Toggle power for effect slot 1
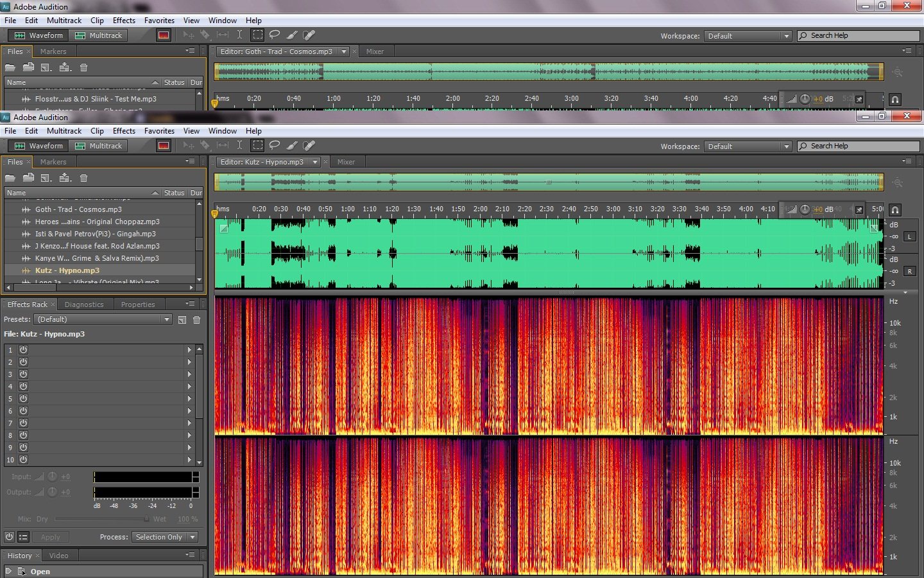This screenshot has width=924, height=578. click(x=23, y=350)
